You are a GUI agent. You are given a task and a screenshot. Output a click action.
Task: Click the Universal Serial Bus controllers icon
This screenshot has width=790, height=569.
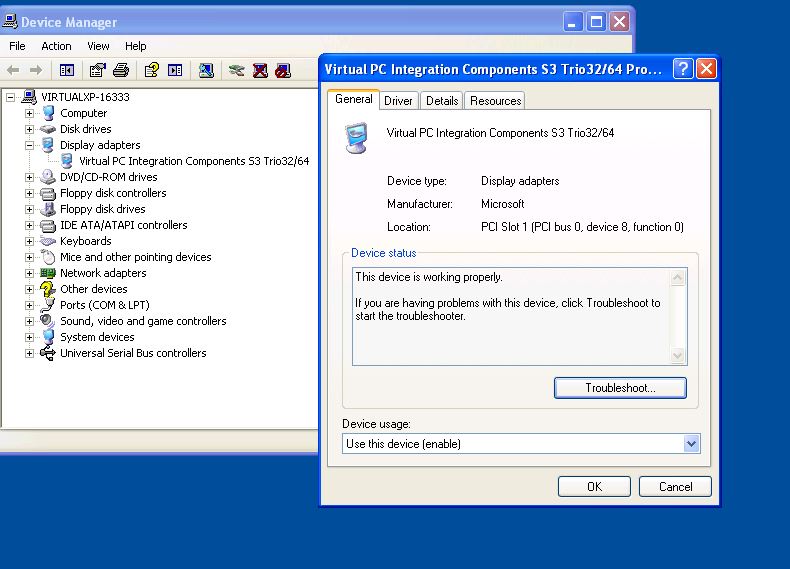pos(48,353)
